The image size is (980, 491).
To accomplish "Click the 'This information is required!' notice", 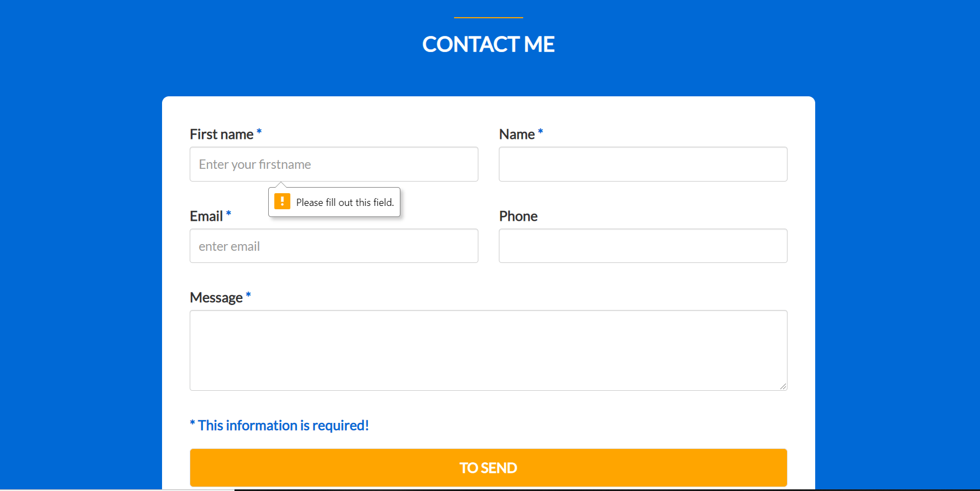I will 279,425.
